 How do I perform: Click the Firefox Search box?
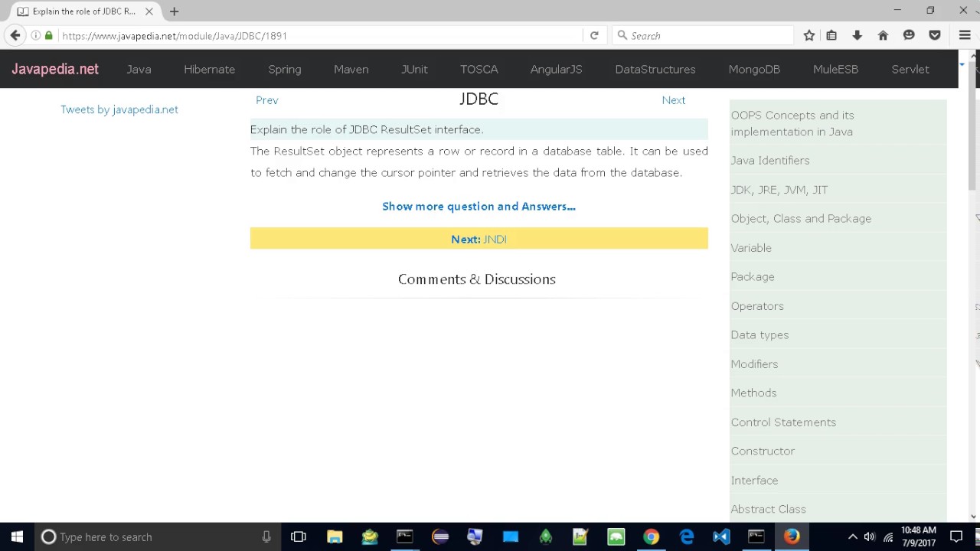pos(703,36)
